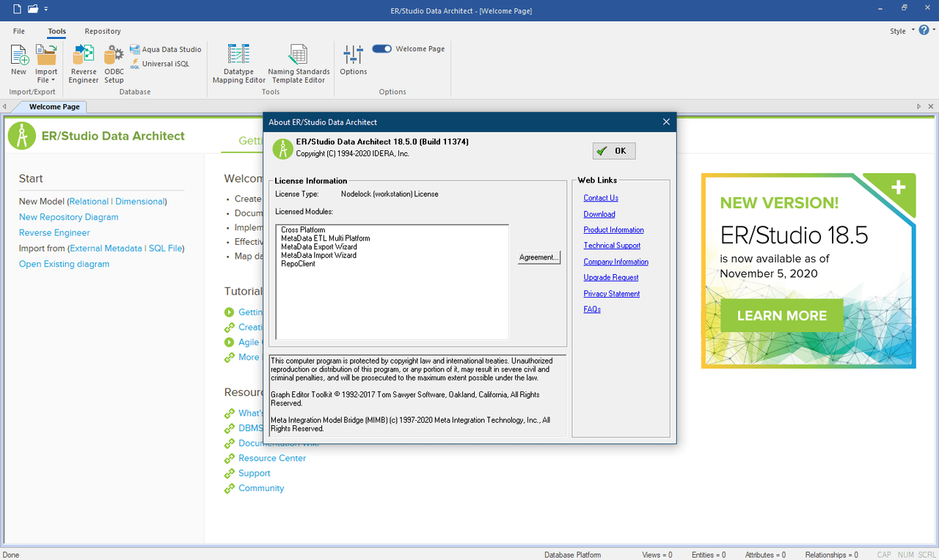The image size is (939, 560).
Task: Click the chain icon beside Support
Action: (x=230, y=474)
